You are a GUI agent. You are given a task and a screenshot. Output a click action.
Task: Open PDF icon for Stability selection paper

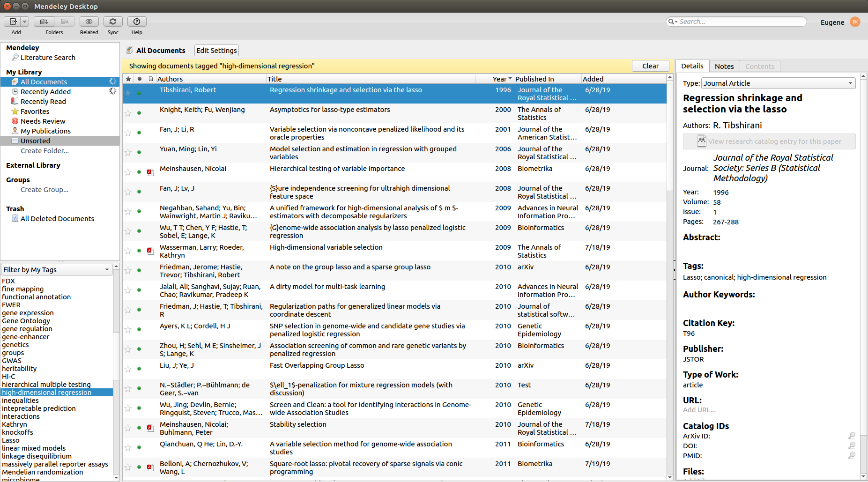tap(150, 428)
